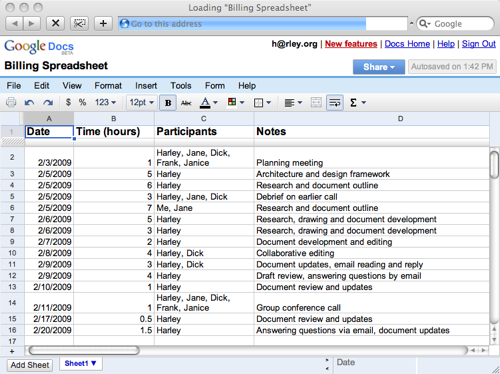Click the Sign Out link
Viewport: 500px width, 374px height.
tap(479, 44)
